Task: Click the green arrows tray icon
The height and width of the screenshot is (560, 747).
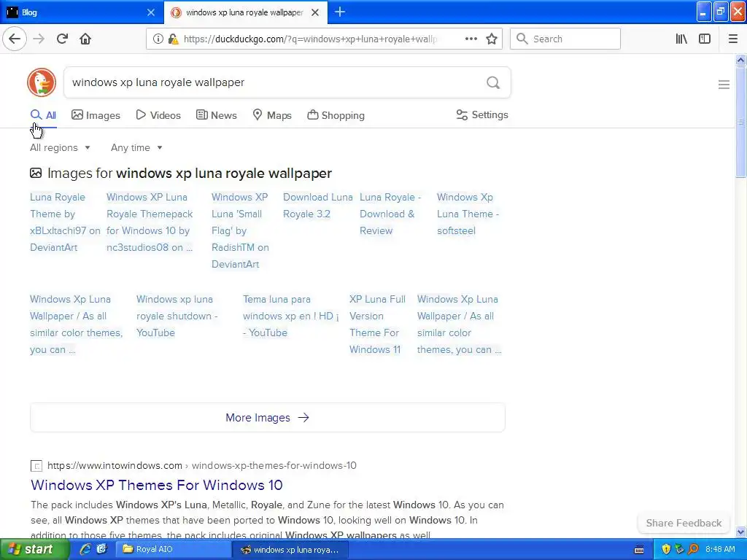Action: click(679, 549)
